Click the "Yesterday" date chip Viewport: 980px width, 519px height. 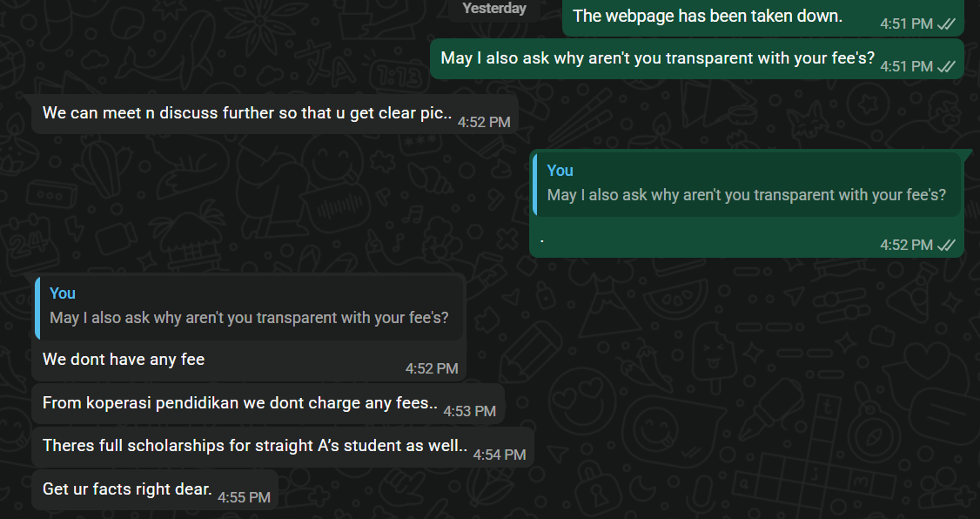click(493, 9)
